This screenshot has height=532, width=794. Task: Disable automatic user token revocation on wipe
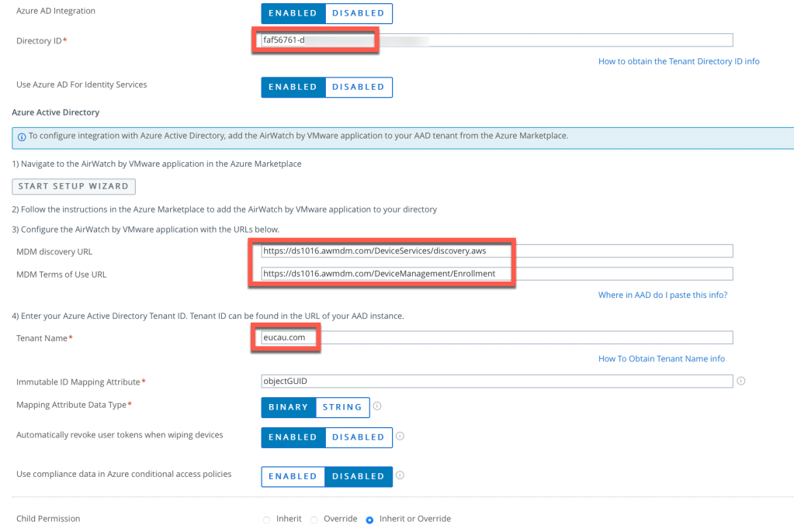click(x=358, y=437)
